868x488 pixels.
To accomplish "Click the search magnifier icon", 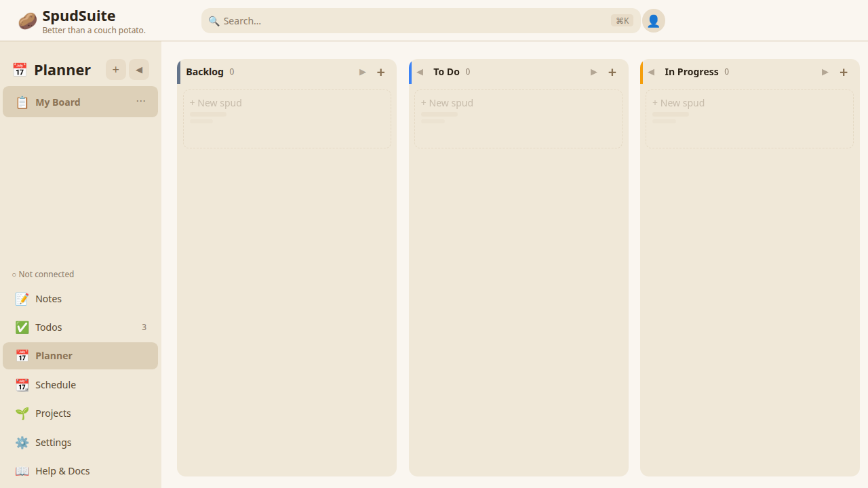I will pos(214,21).
